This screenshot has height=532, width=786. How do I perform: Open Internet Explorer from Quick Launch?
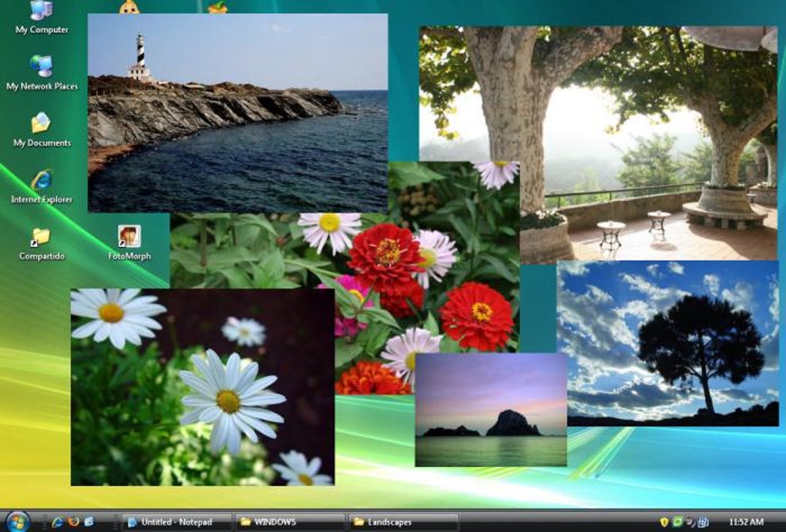[57, 522]
